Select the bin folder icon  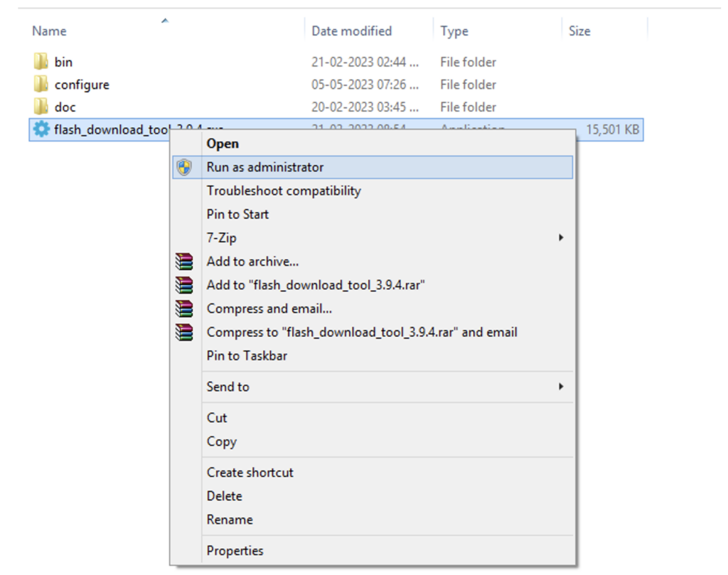pyautogui.click(x=41, y=62)
